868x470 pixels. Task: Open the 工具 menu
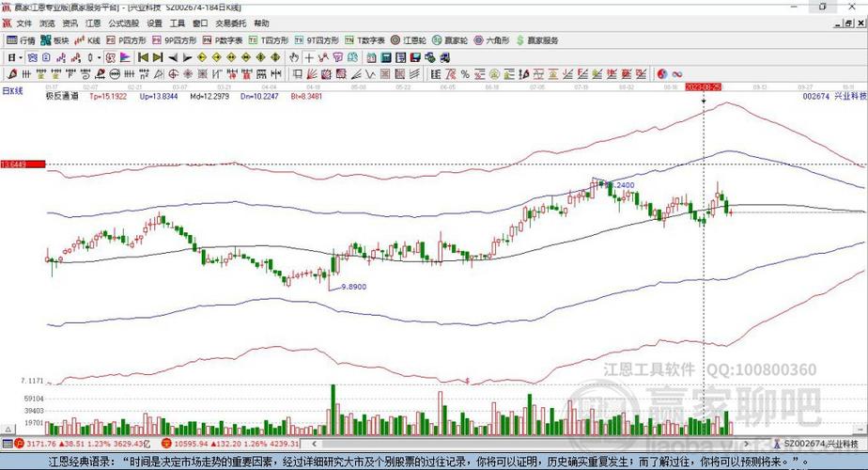tap(178, 23)
